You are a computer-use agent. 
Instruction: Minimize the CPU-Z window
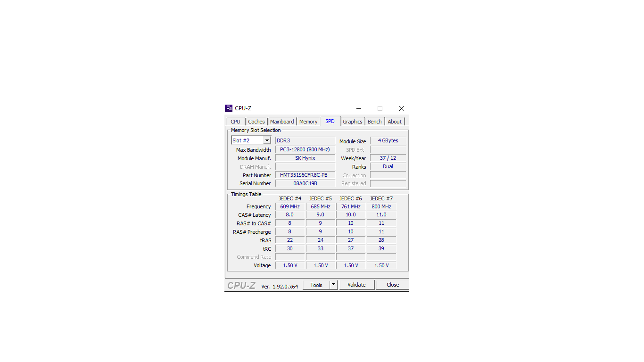pyautogui.click(x=359, y=108)
